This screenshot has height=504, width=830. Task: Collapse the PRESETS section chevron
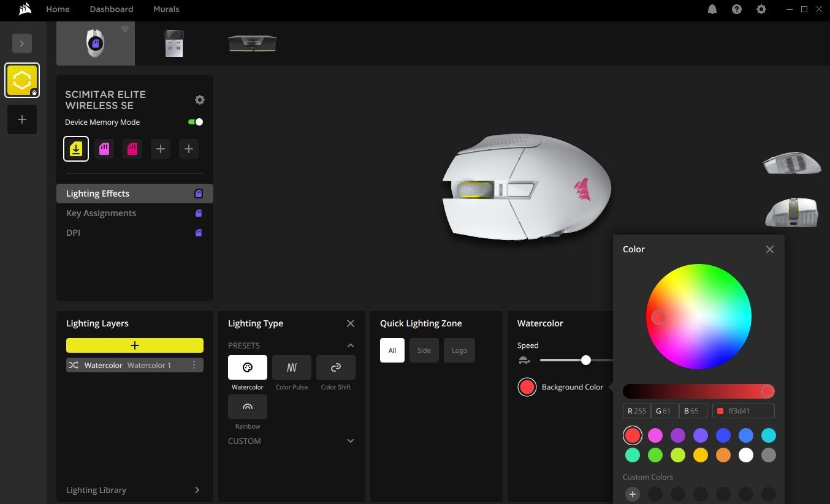[x=350, y=345]
